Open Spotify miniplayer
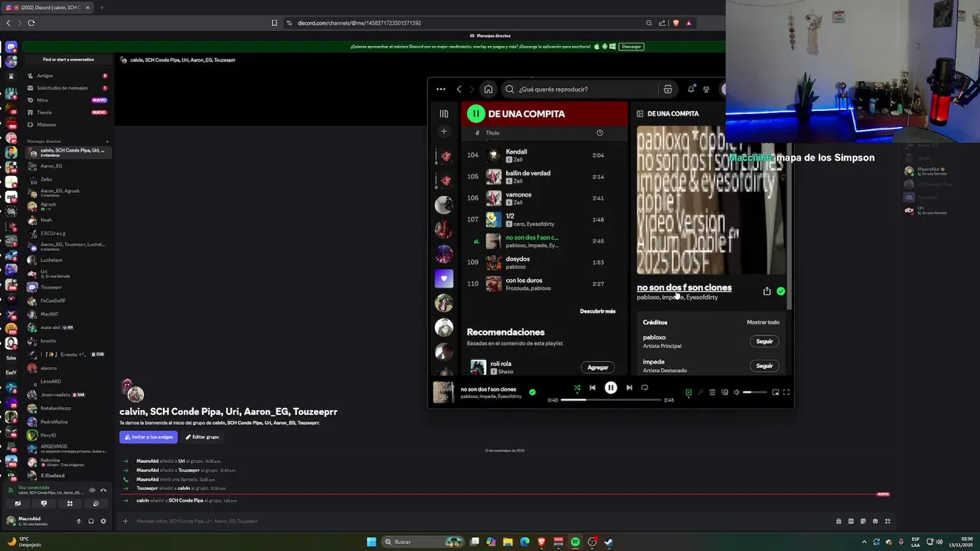The width and height of the screenshot is (980, 551). coord(775,393)
